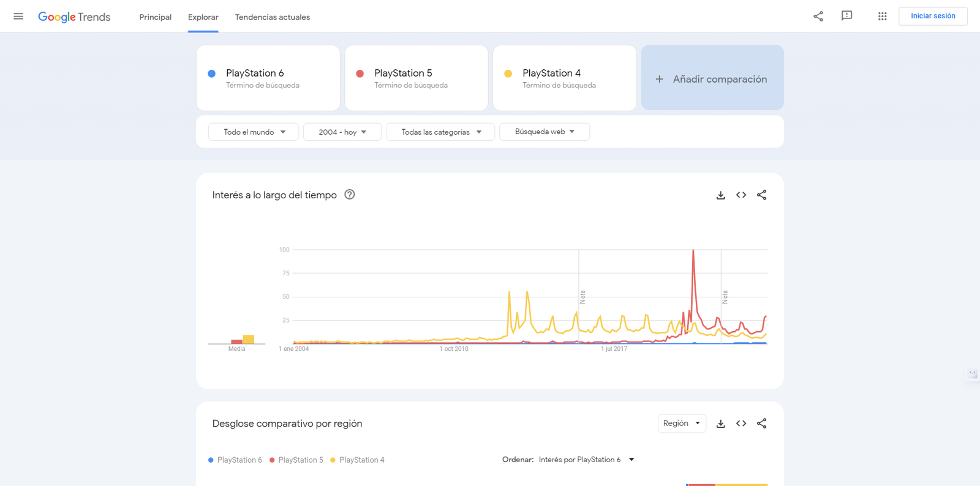Open the 2004 - hoy time range dropdown
Image resolution: width=980 pixels, height=486 pixels.
[x=342, y=132]
